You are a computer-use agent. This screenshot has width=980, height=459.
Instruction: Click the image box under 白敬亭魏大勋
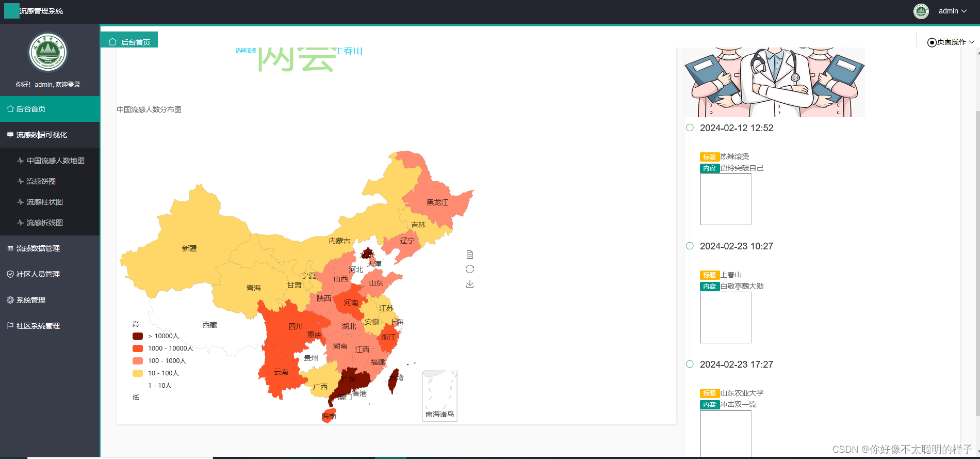(726, 318)
